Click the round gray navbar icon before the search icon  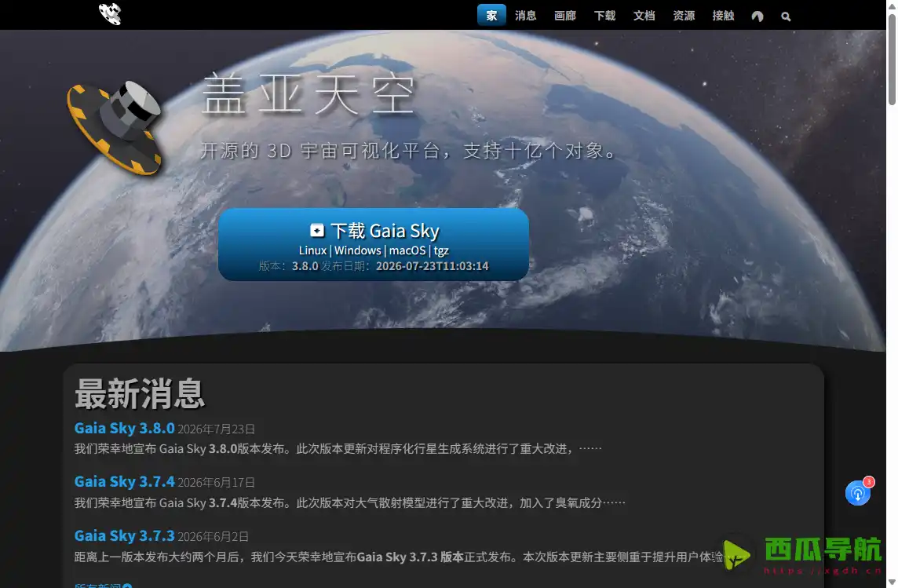click(x=757, y=16)
